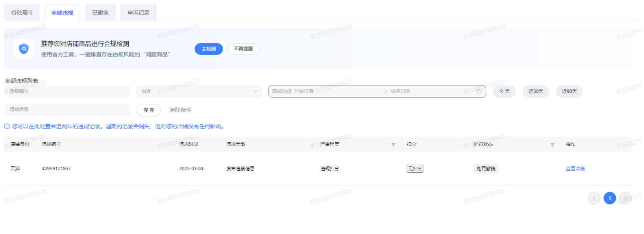Dismiss with 不再提醒 button
This screenshot has width=644, height=234.
click(243, 49)
